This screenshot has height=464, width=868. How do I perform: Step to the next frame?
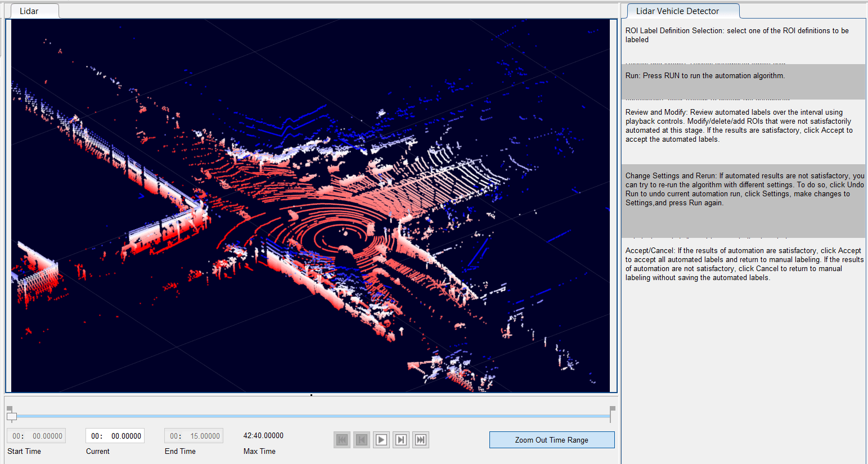coord(401,440)
